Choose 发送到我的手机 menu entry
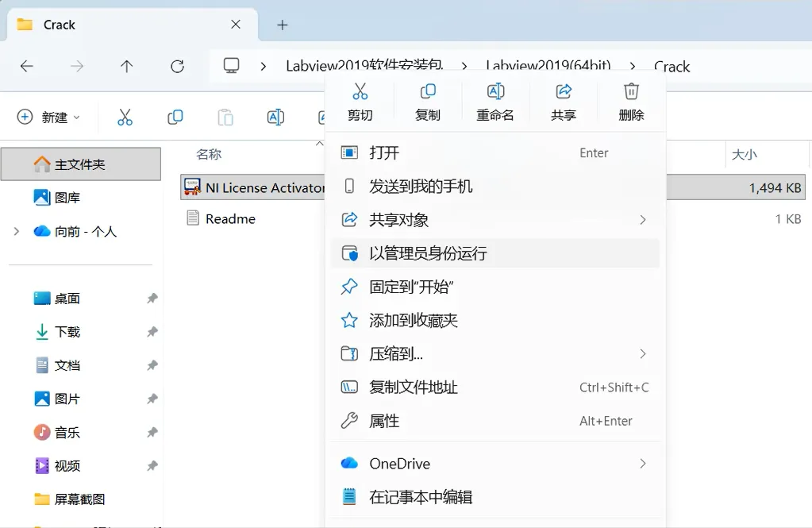The height and width of the screenshot is (528, 812). pyautogui.click(x=495, y=187)
